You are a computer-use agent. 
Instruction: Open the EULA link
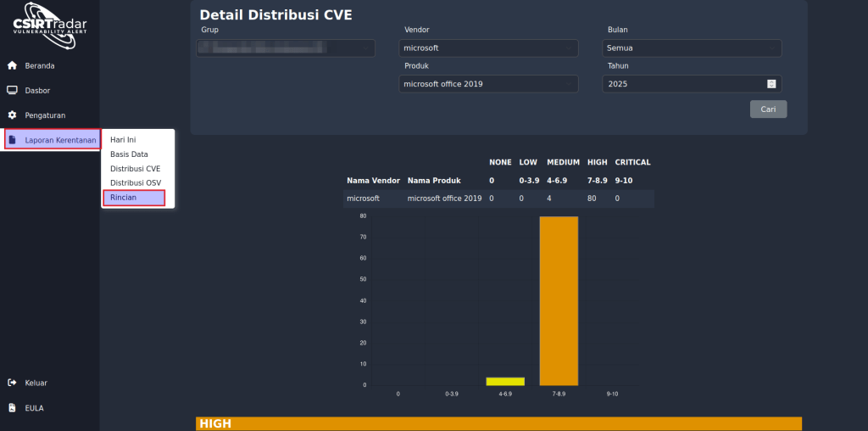pos(34,408)
